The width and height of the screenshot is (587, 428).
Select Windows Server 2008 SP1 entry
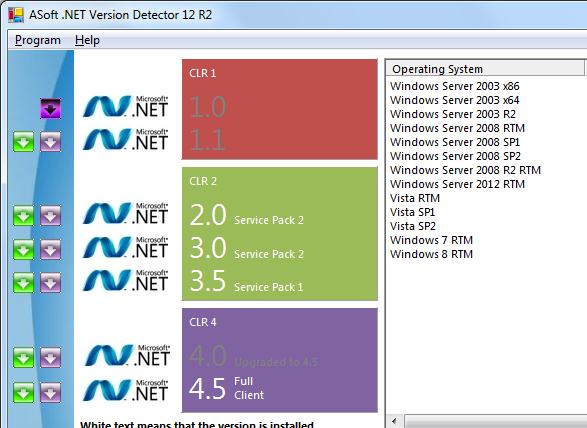(455, 142)
